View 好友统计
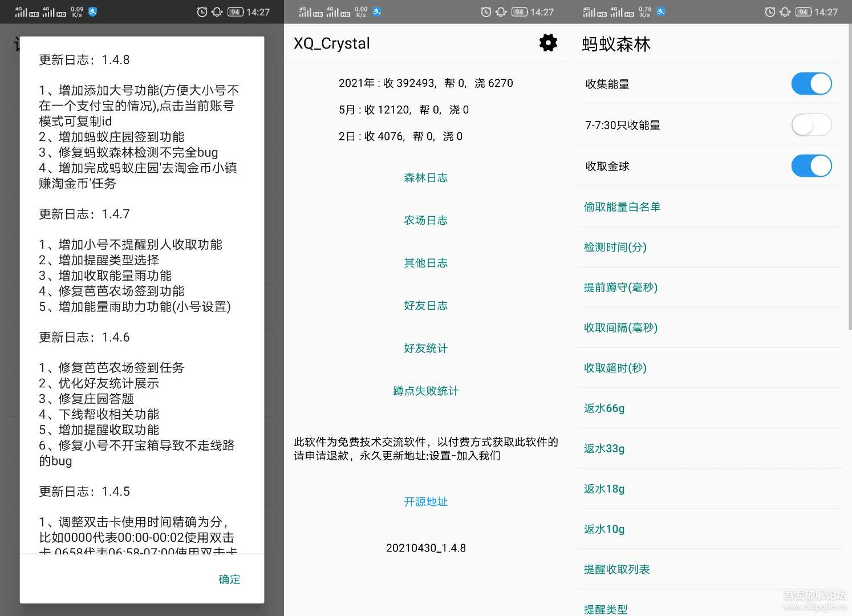The width and height of the screenshot is (852, 616). pyautogui.click(x=425, y=348)
